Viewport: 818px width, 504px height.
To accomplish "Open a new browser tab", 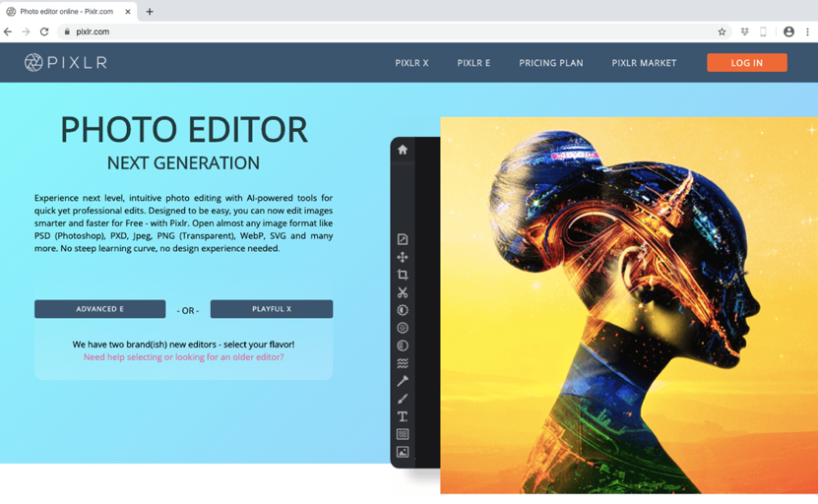I will coord(150,12).
